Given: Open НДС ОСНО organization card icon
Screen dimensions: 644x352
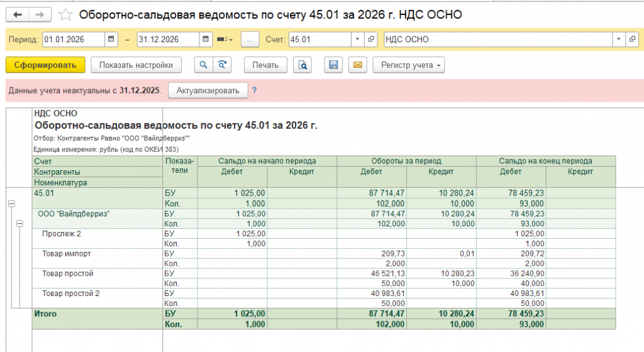Looking at the screenshot, I should [x=632, y=40].
